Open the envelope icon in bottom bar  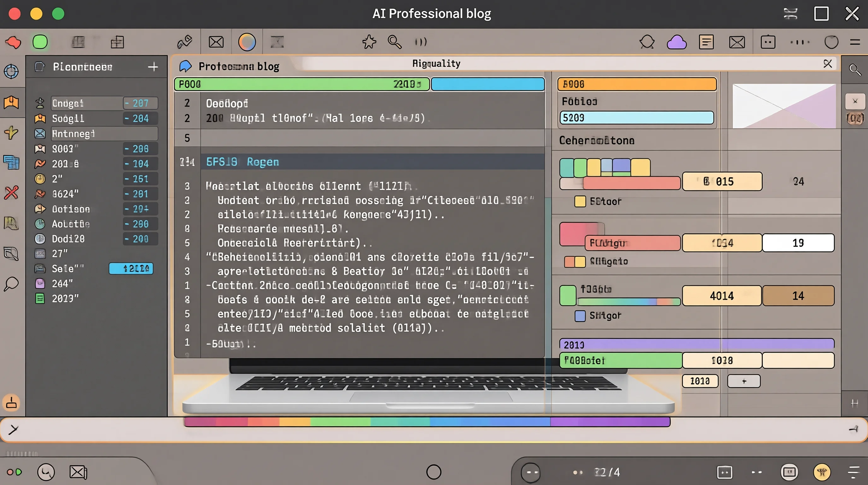tap(78, 472)
